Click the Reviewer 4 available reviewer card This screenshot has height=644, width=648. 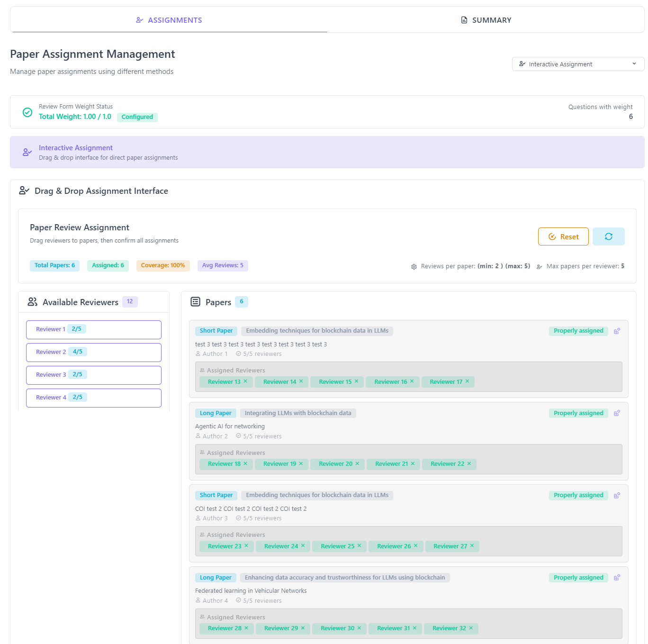93,398
